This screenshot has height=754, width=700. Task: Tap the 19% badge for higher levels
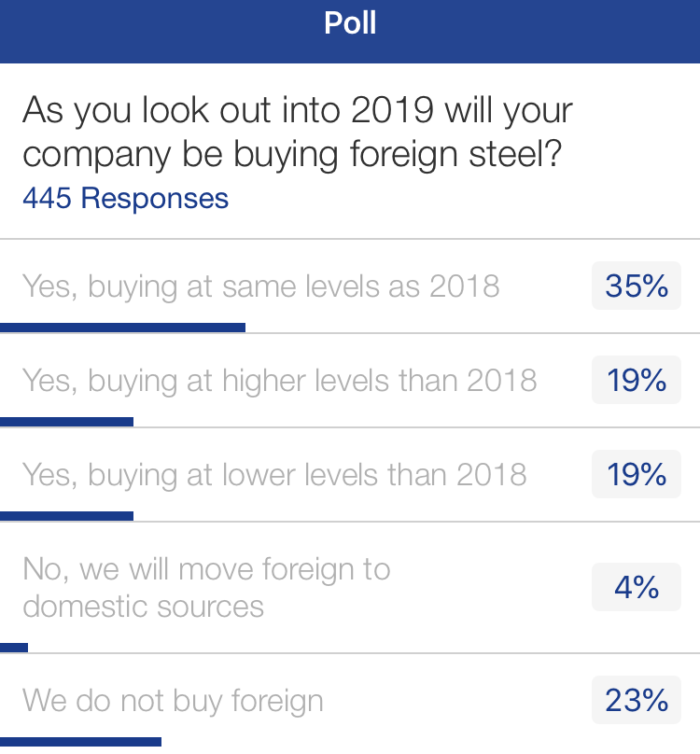(637, 380)
